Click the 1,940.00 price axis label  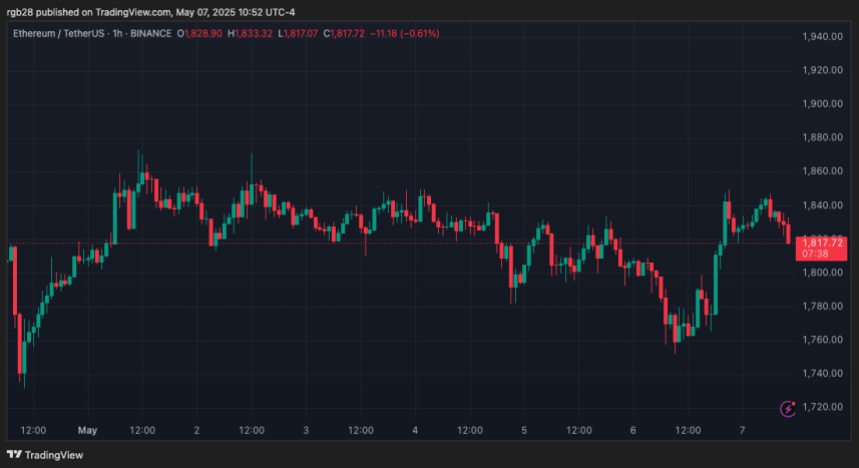click(x=823, y=37)
